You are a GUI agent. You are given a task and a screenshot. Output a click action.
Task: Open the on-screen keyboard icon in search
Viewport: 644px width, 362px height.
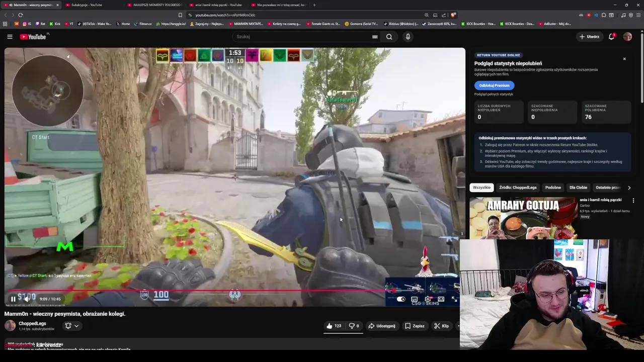[x=375, y=37]
